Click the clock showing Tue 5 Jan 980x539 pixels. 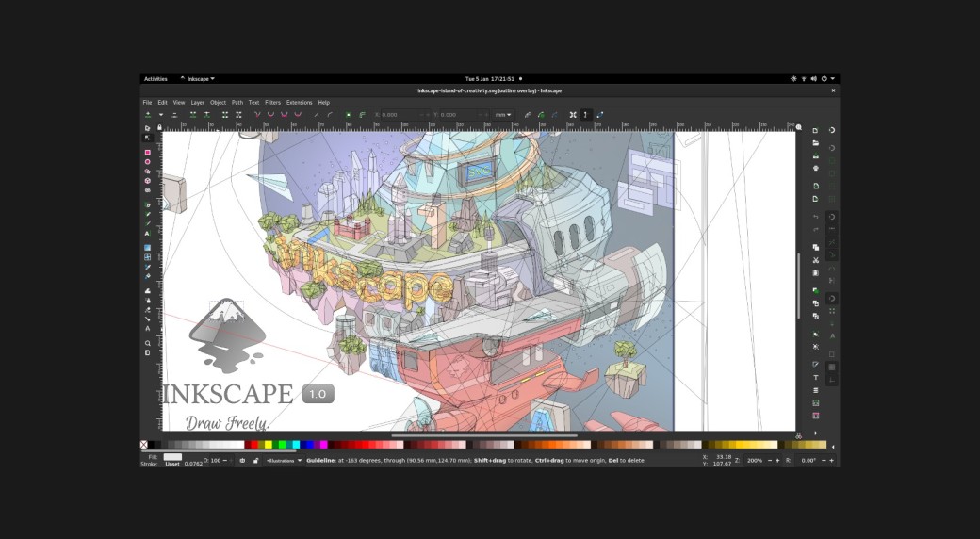[x=490, y=79]
